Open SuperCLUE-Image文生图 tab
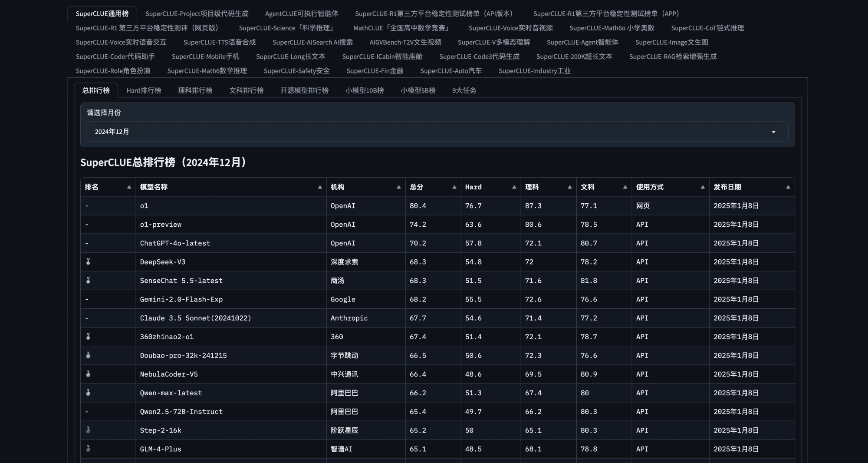This screenshot has height=463, width=868. (x=671, y=42)
